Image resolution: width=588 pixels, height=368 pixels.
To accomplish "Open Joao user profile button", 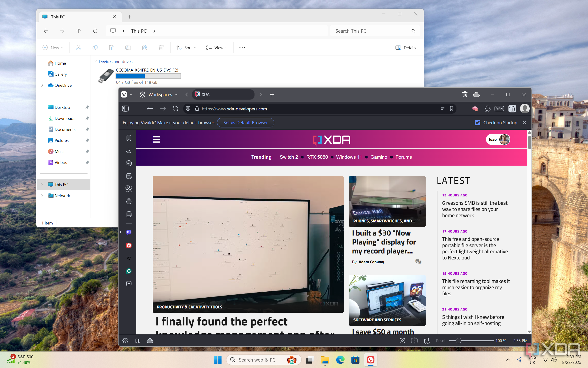I will 498,139.
